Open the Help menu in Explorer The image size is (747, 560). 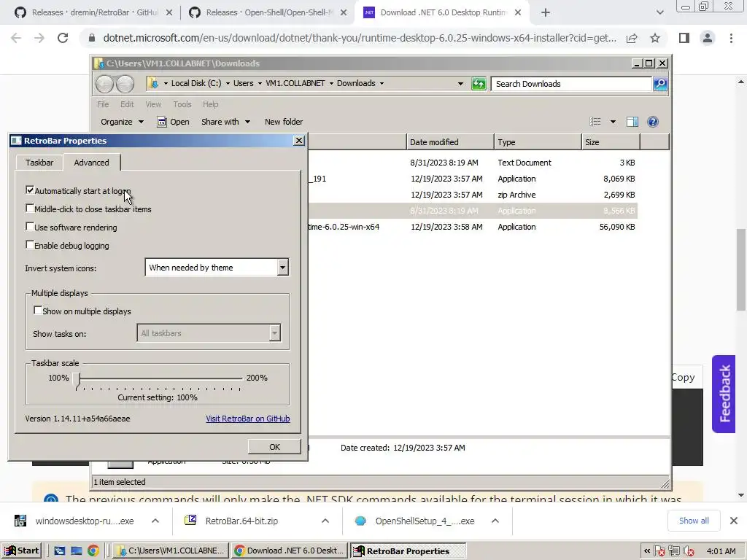210,104
